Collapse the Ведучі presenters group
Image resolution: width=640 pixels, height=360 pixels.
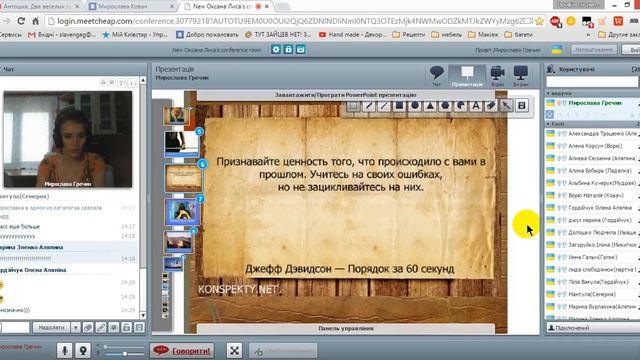[x=549, y=93]
